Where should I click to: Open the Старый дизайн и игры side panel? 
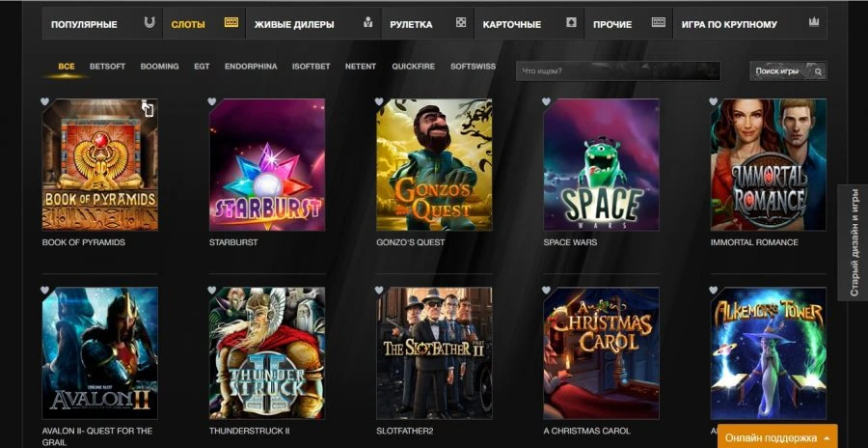[x=854, y=243]
